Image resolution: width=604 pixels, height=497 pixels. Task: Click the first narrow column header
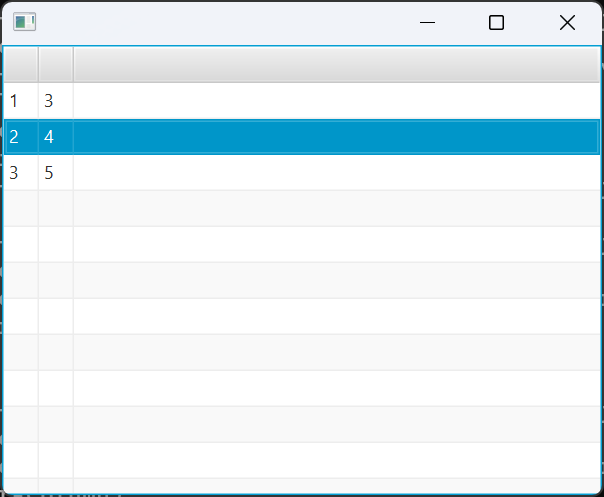point(21,65)
